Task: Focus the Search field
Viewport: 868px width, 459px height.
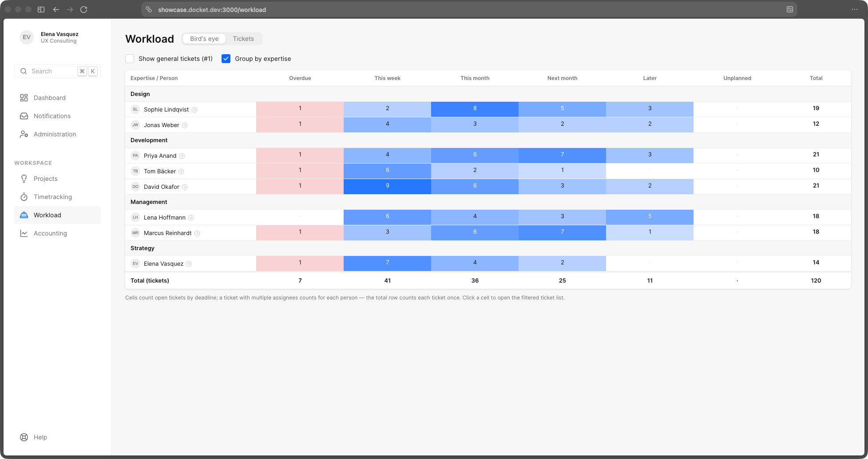Action: [x=57, y=71]
